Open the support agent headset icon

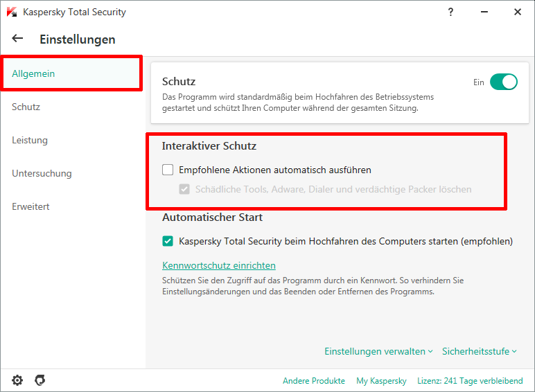[x=40, y=380]
